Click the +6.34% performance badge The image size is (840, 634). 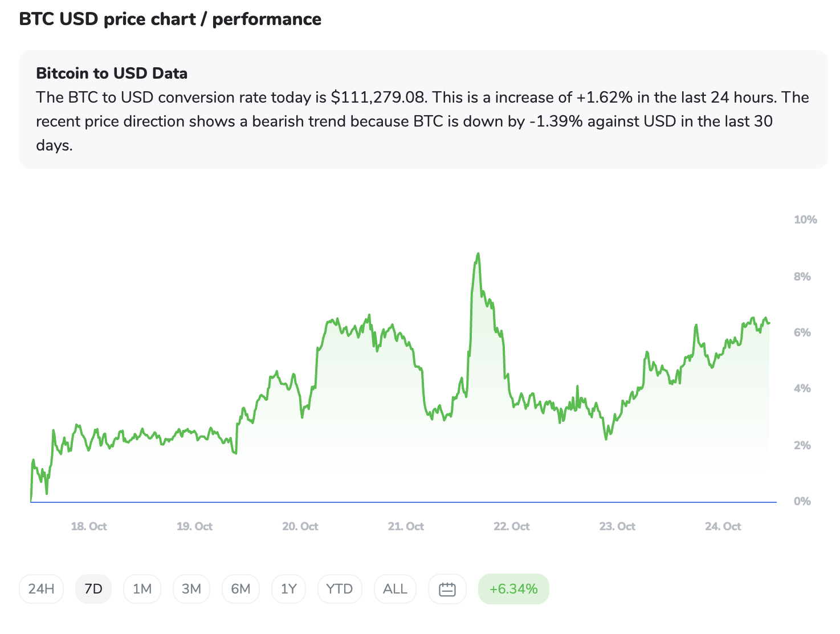click(513, 589)
